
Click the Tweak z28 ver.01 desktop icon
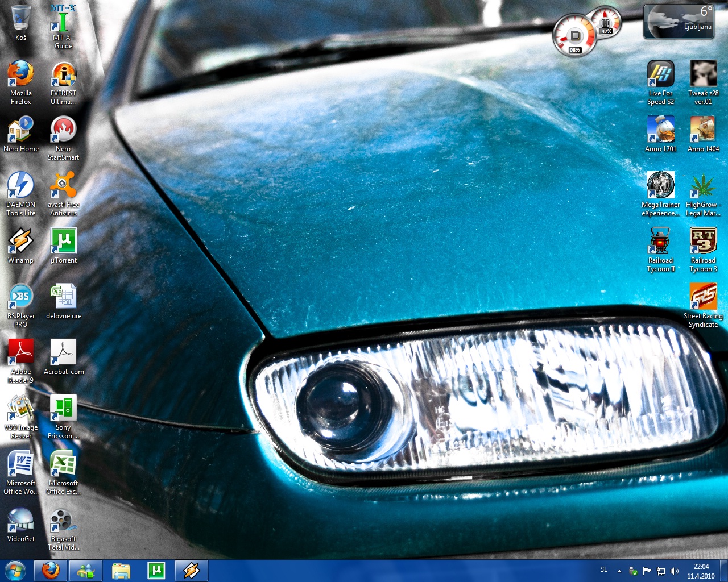coord(704,83)
